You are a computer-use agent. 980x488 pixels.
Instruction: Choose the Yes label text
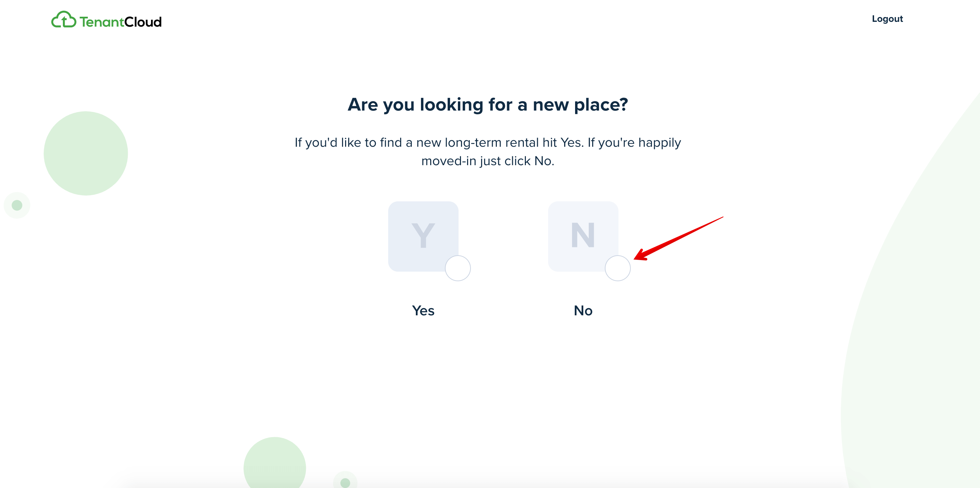point(423,311)
